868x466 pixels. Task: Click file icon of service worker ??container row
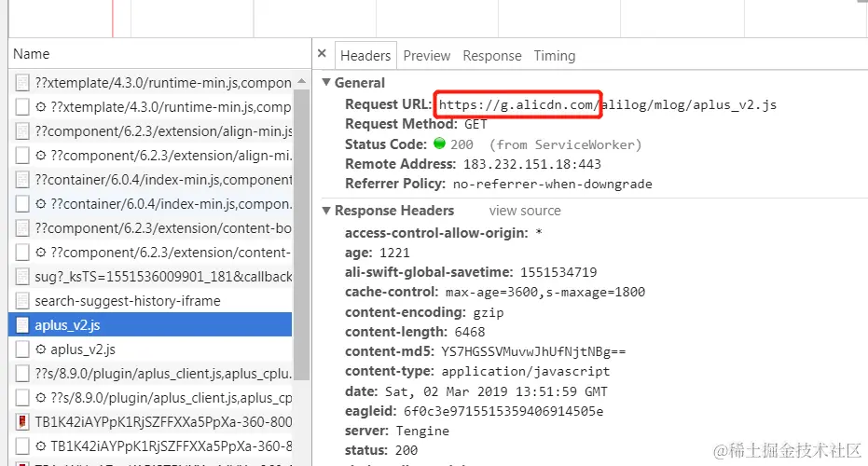(22, 204)
